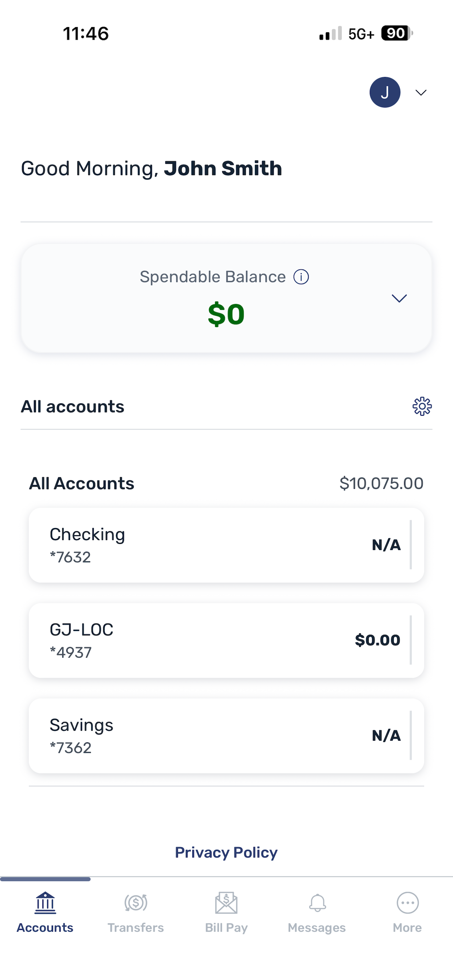
Task: Tap the Spendable Balance info icon
Action: [x=301, y=277]
